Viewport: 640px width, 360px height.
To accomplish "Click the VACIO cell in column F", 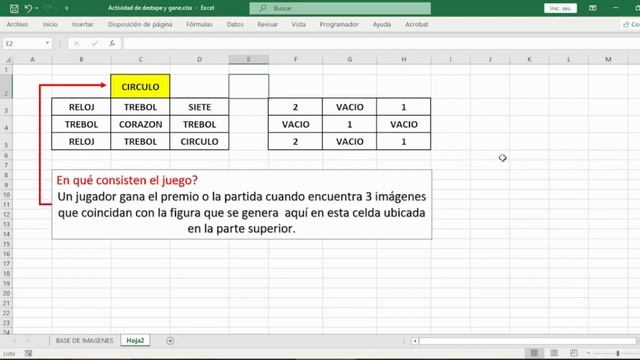I will click(295, 124).
